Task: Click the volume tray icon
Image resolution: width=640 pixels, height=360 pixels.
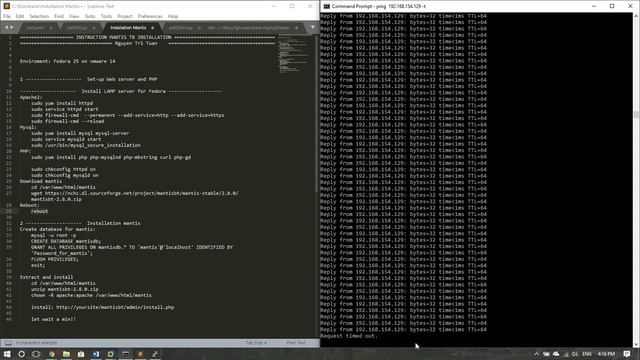Action: (575, 354)
